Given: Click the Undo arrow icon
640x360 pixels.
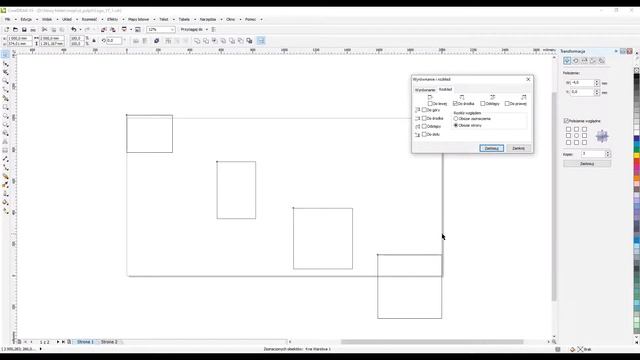Looking at the screenshot, I should [73, 29].
